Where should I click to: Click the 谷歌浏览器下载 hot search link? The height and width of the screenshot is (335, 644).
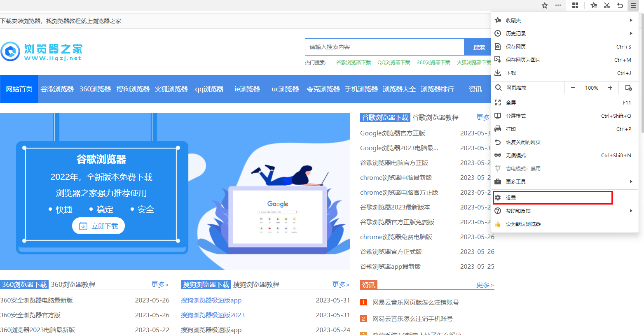point(354,63)
